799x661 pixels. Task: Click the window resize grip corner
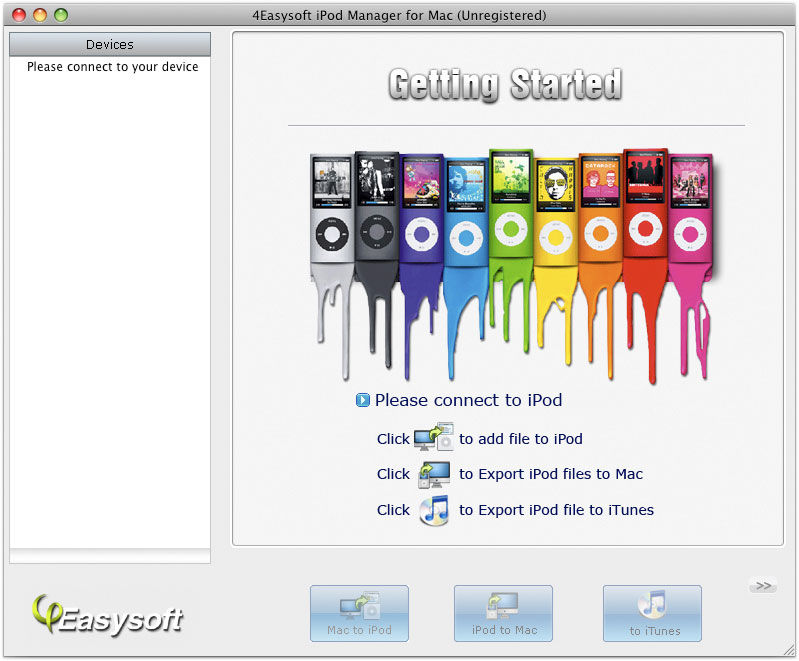click(x=789, y=650)
